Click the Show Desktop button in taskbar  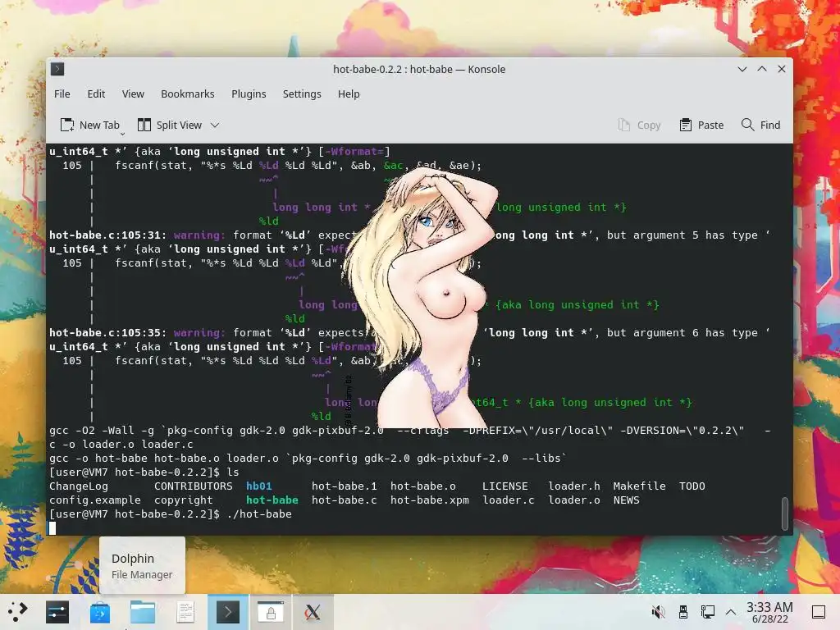[819, 612]
